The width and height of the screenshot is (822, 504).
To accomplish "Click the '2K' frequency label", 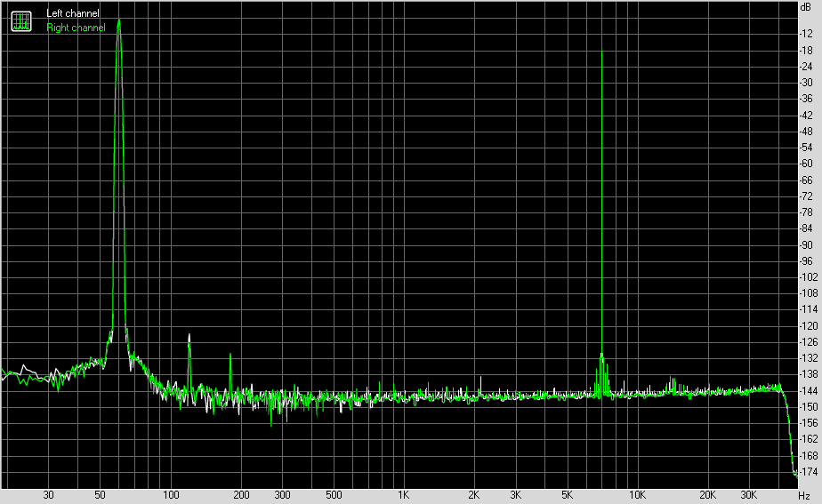I will tap(474, 495).
